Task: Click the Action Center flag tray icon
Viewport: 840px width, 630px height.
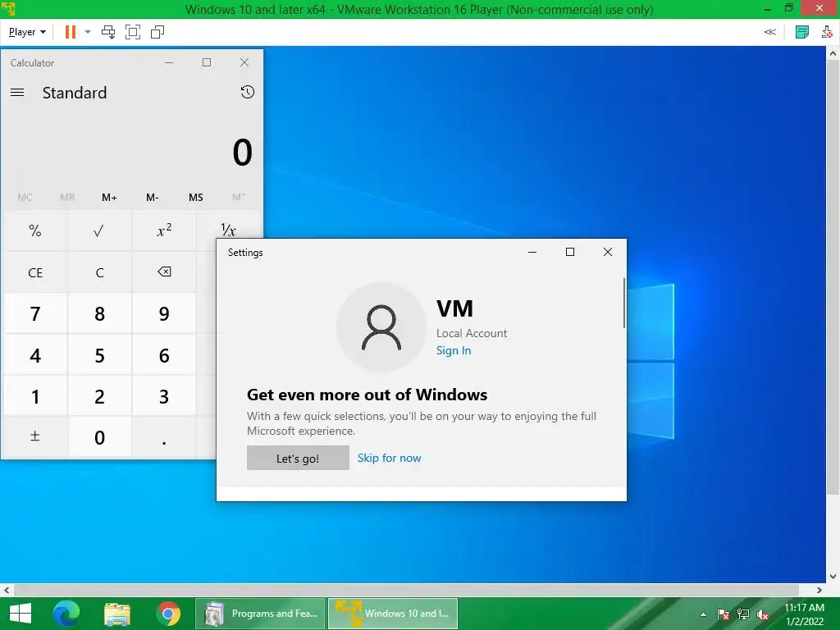Action: (x=724, y=614)
